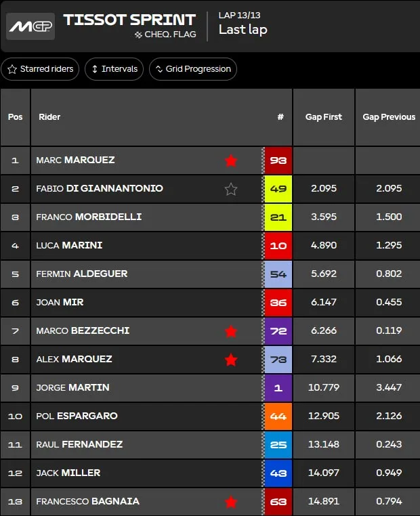Click the number 44 orange badge
The image size is (420, 516).
click(x=278, y=416)
